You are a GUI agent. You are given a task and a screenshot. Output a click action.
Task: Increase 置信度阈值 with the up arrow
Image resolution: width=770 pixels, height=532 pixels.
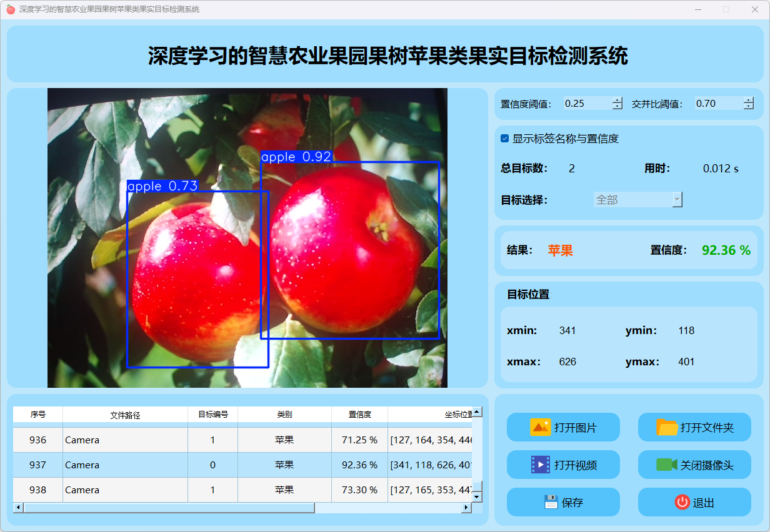pos(617,101)
